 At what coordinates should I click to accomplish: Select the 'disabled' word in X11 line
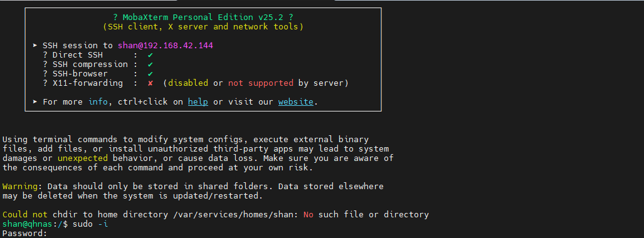pos(188,83)
